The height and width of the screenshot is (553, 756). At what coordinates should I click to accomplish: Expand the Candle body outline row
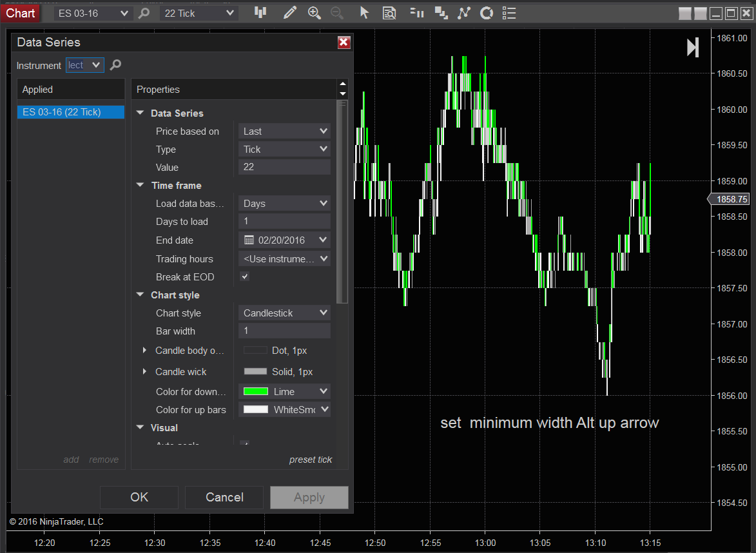click(144, 351)
